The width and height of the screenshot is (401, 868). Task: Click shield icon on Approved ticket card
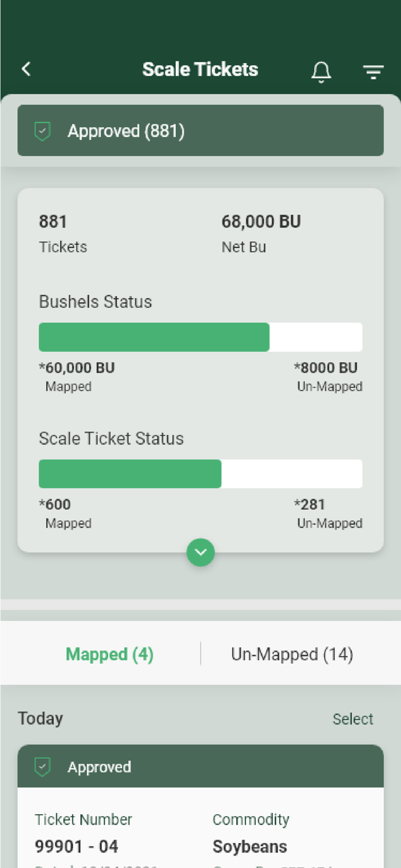[42, 767]
